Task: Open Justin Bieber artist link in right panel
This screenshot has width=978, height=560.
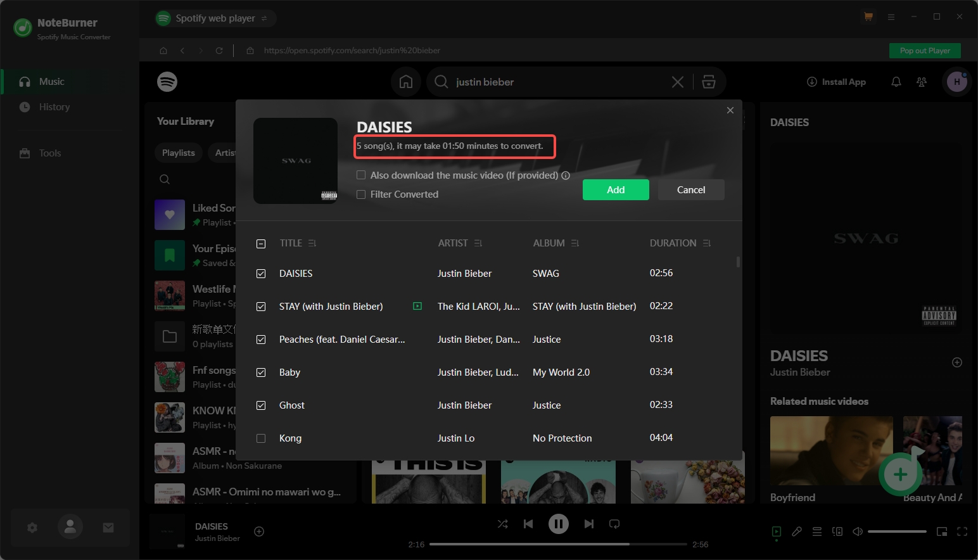Action: (x=800, y=372)
